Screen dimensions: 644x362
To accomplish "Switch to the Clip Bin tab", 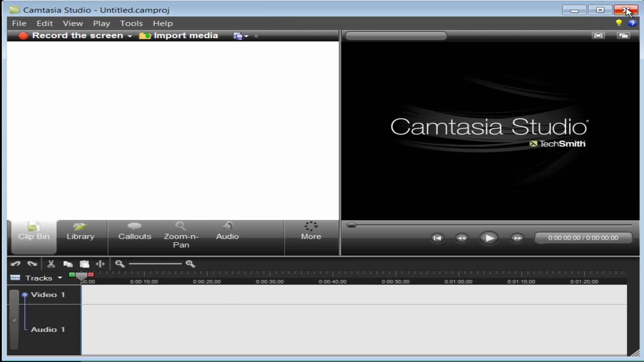I will pos(34,237).
